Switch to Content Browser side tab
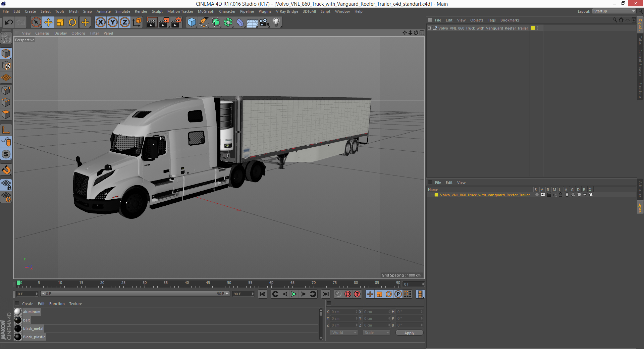644x349 pixels. click(x=640, y=63)
